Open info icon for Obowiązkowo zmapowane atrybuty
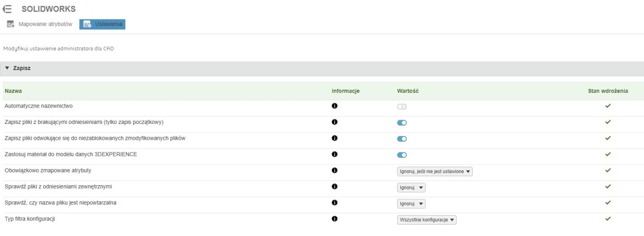644x236 pixels. pyautogui.click(x=335, y=170)
